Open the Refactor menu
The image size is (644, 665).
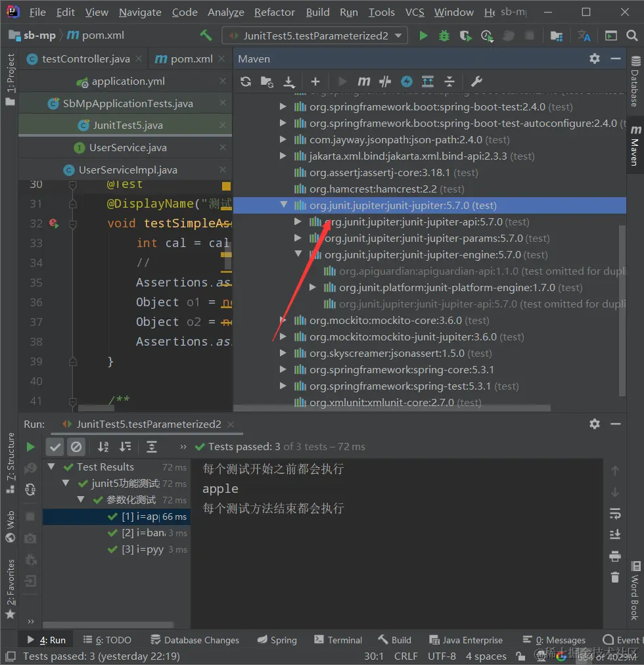pos(275,12)
